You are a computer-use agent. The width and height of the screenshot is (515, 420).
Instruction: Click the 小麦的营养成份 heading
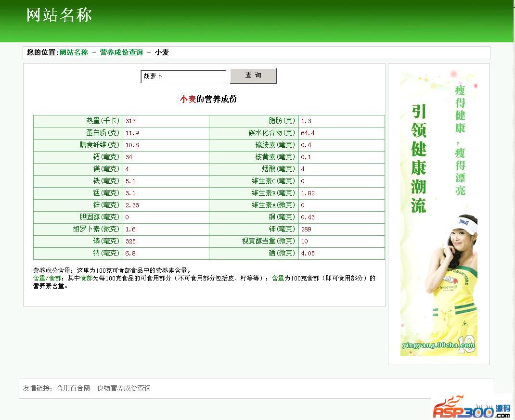[208, 99]
